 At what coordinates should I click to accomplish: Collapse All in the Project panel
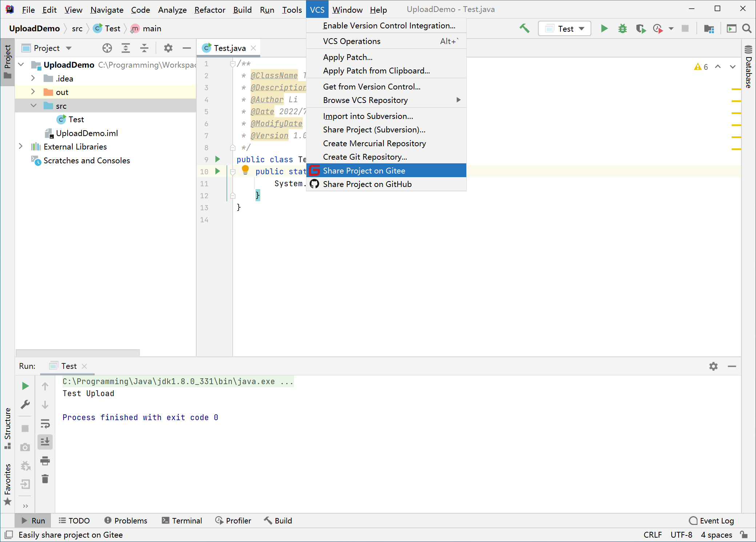(x=144, y=48)
